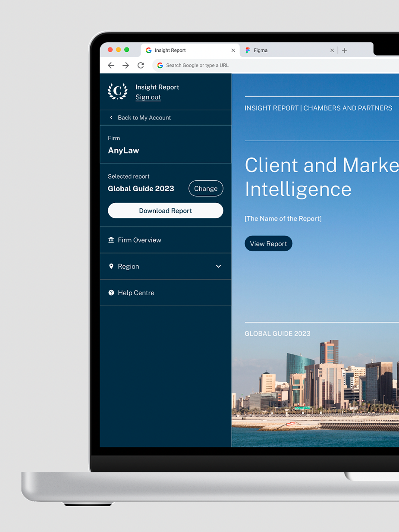Screen dimensions: 399x532
Task: Click the yellow minimize window button
Action: tap(118, 50)
